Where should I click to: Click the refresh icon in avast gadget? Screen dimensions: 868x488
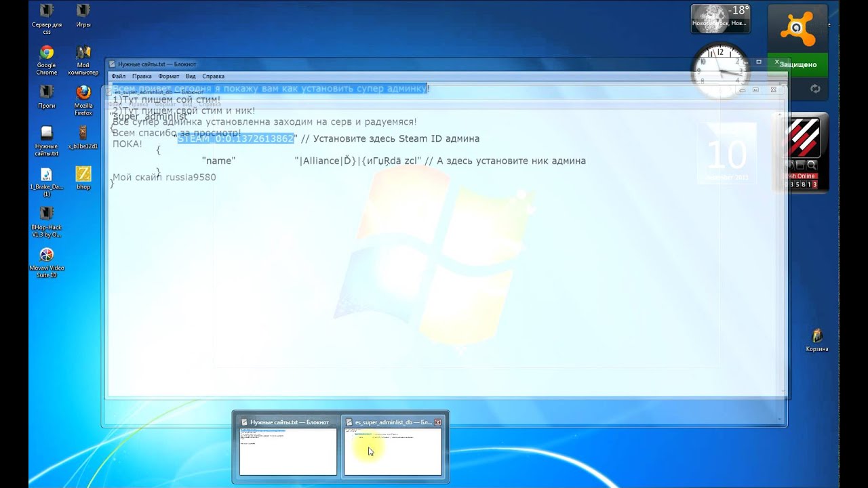pos(815,89)
